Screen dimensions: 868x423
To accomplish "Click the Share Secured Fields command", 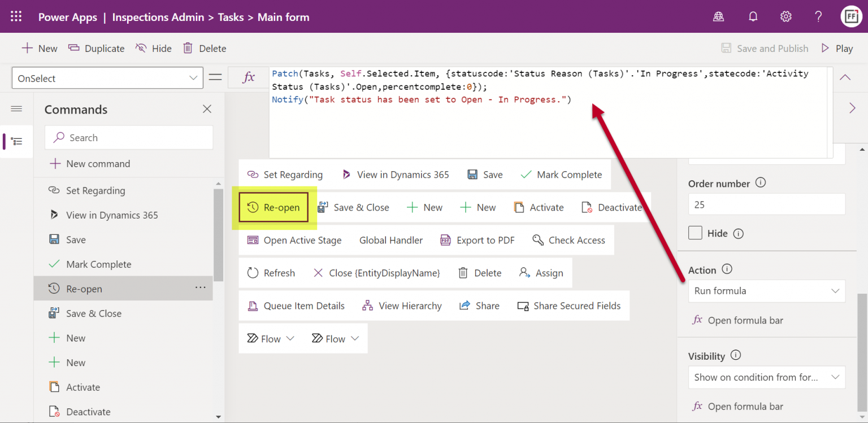I will (x=569, y=306).
